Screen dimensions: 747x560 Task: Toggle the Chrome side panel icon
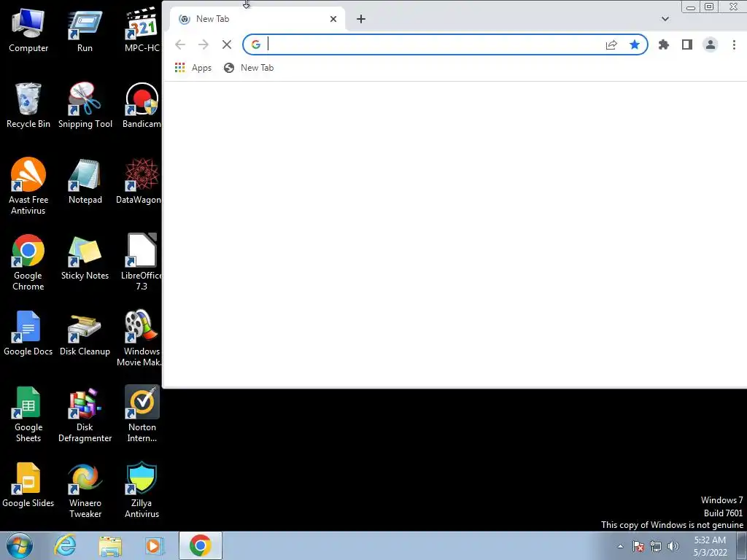click(x=687, y=44)
